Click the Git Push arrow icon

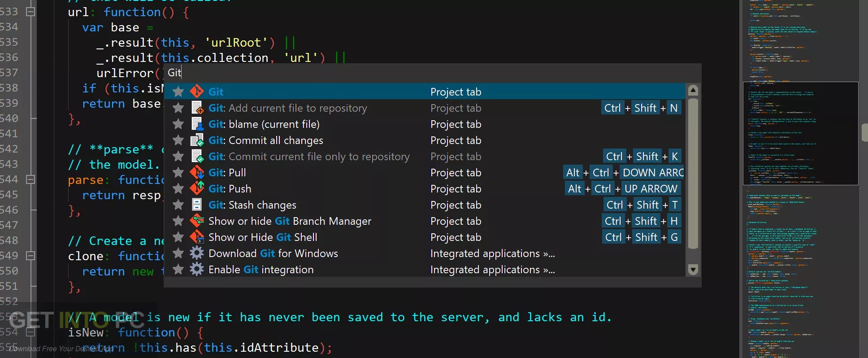coord(197,188)
